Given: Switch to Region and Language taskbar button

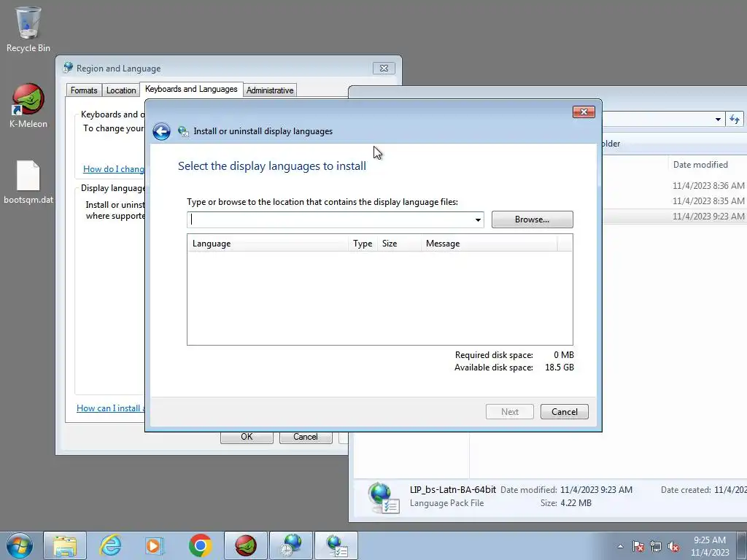Looking at the screenshot, I should [x=291, y=545].
